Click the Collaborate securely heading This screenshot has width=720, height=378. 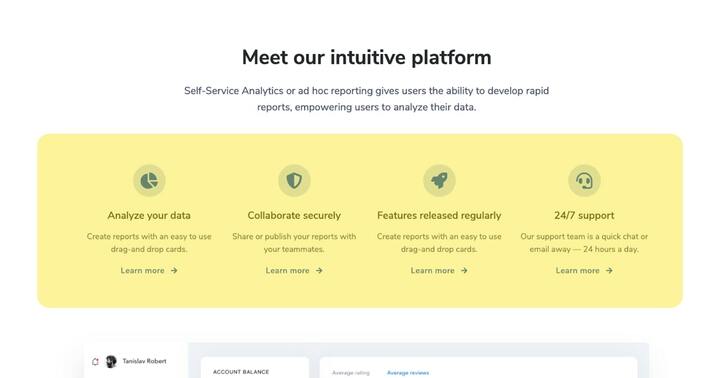(x=294, y=215)
